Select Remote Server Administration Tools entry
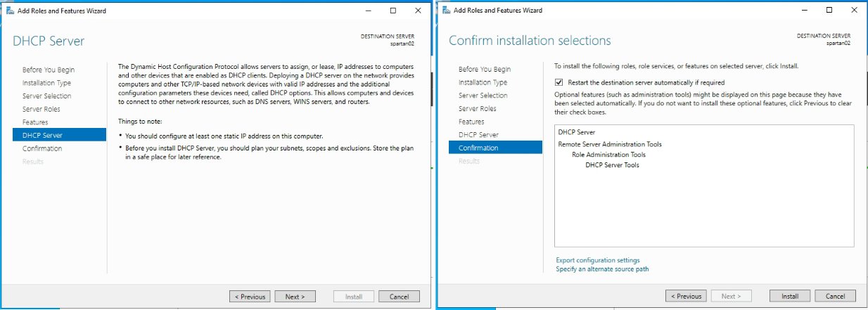The height and width of the screenshot is (310, 868). pyautogui.click(x=609, y=144)
